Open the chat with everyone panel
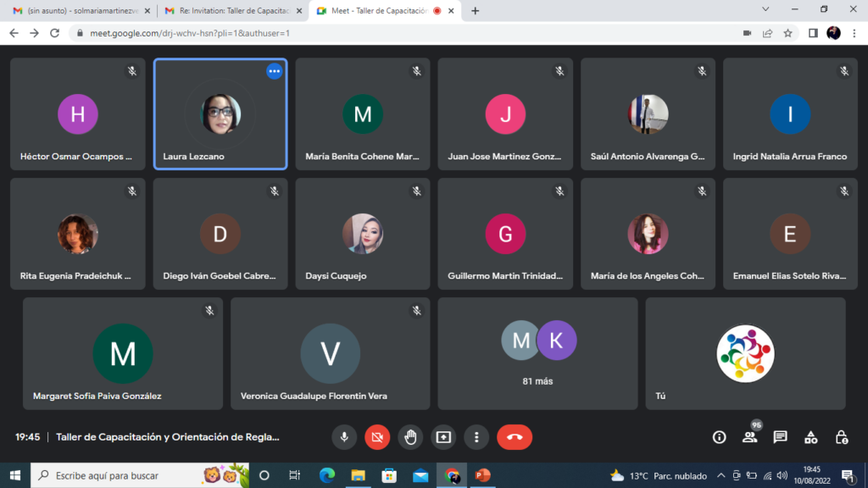This screenshot has height=488, width=868. tap(780, 437)
